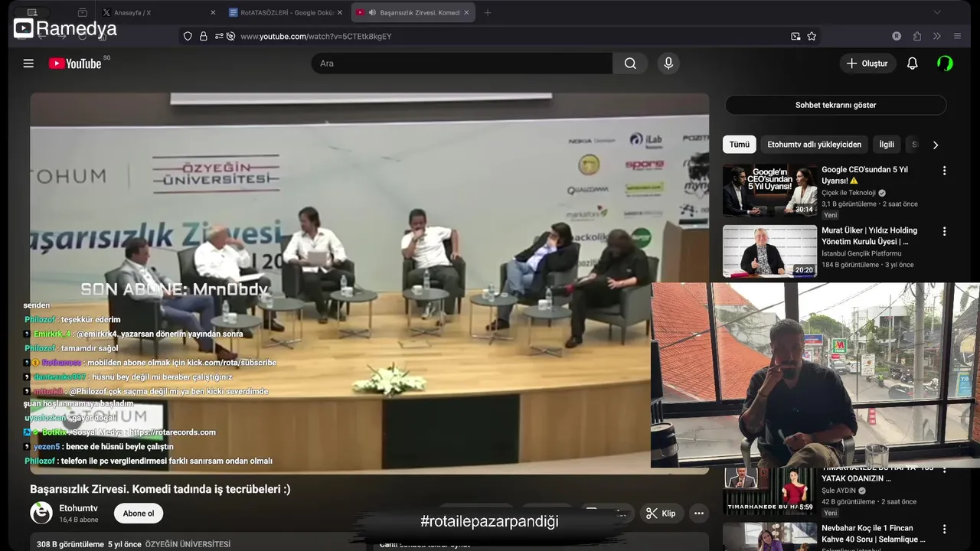980x551 pixels.
Task: Open new browser tab with plus
Action: (x=488, y=12)
